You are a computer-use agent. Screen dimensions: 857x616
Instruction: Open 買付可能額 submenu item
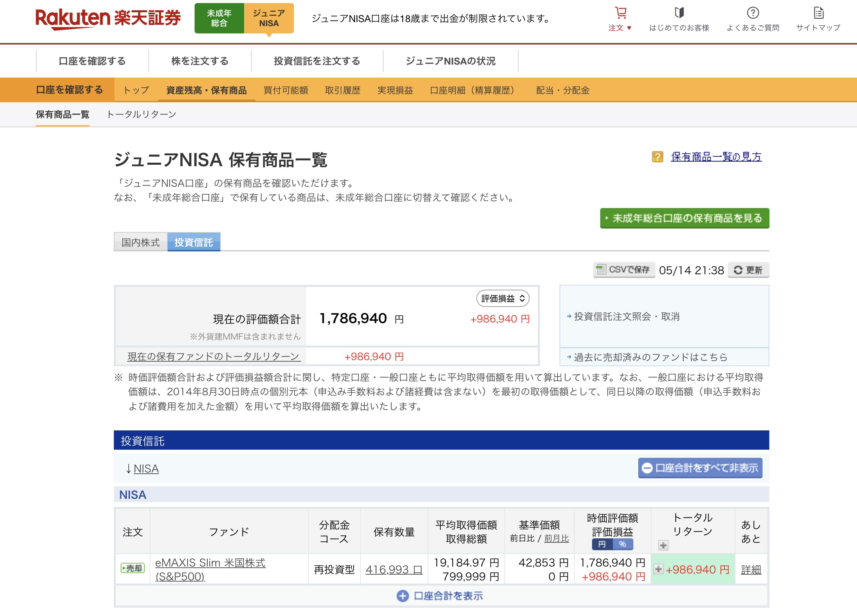coord(286,90)
